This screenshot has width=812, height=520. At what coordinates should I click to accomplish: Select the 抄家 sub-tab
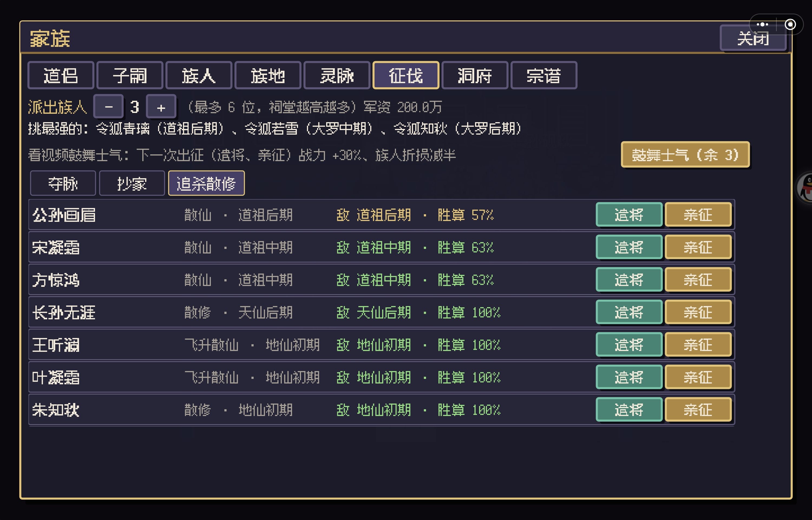[x=132, y=183]
